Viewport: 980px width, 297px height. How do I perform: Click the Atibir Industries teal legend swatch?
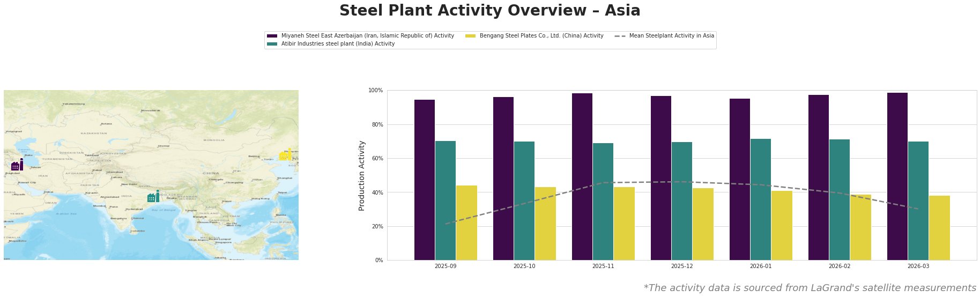coord(272,44)
